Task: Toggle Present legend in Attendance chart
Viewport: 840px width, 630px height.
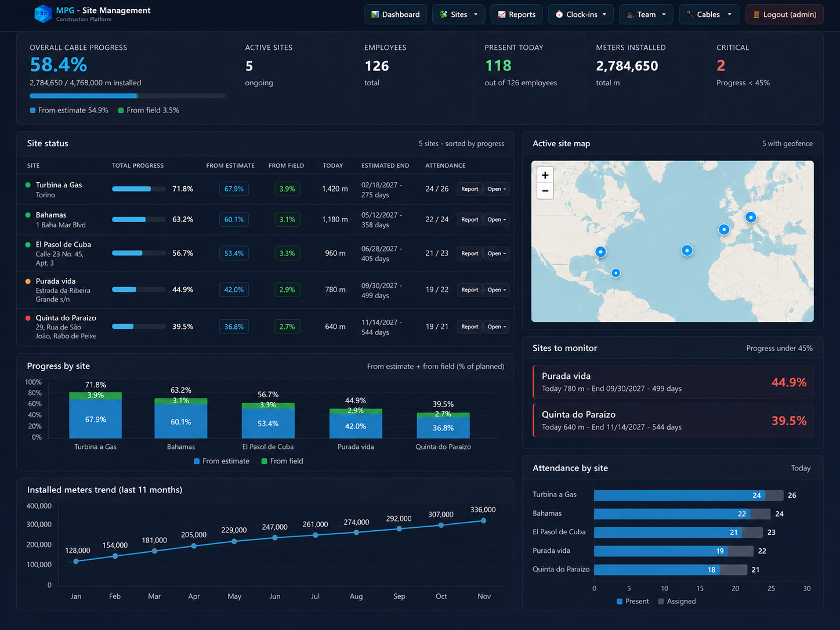Action: 633,602
